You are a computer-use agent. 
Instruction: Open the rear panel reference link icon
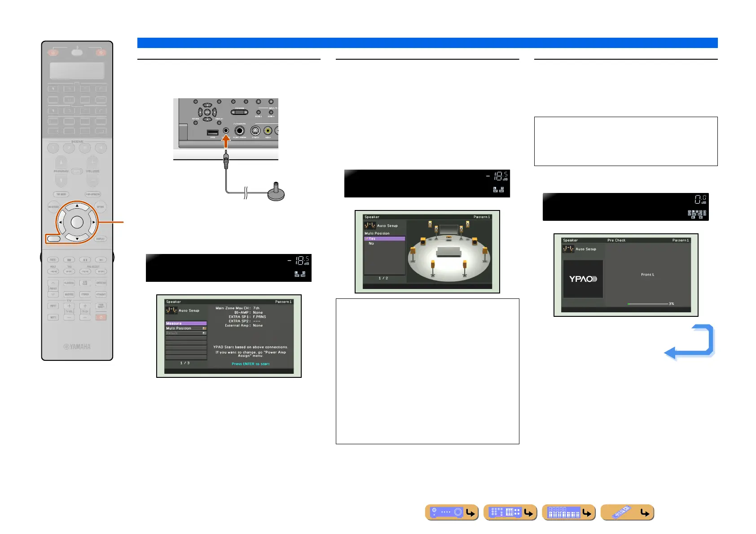point(510,512)
